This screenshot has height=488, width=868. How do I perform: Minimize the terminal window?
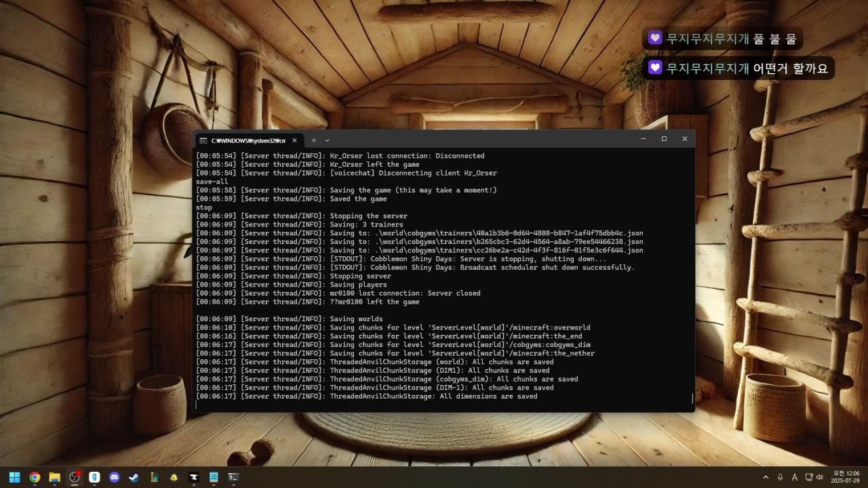pyautogui.click(x=644, y=139)
